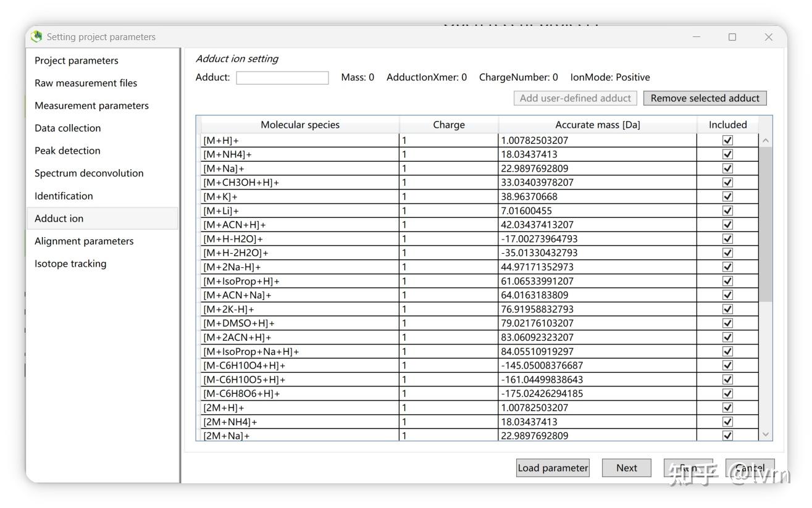Close the Setting project parameters window

[x=769, y=37]
